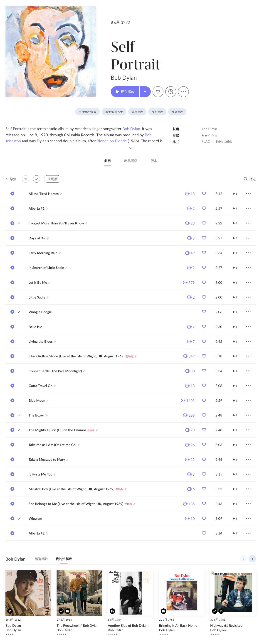Toggle the favorites heart filter in focus bar
The width and height of the screenshot is (259, 644).
click(x=25, y=179)
